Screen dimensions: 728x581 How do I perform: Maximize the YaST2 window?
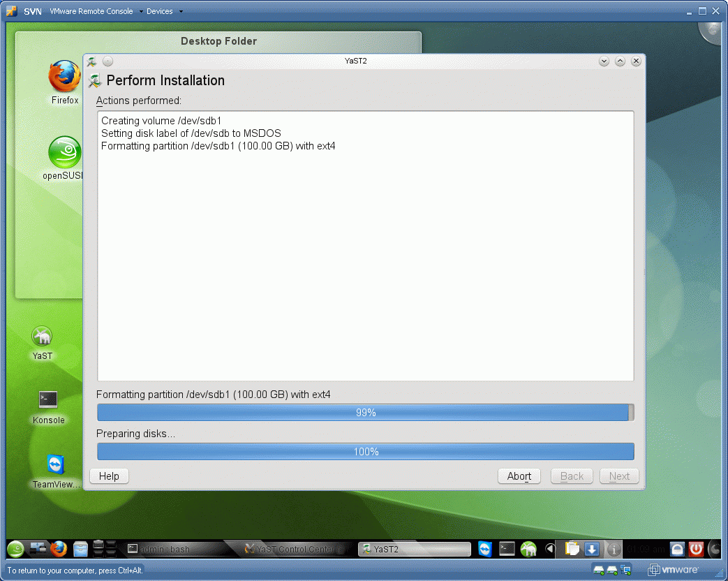point(620,61)
